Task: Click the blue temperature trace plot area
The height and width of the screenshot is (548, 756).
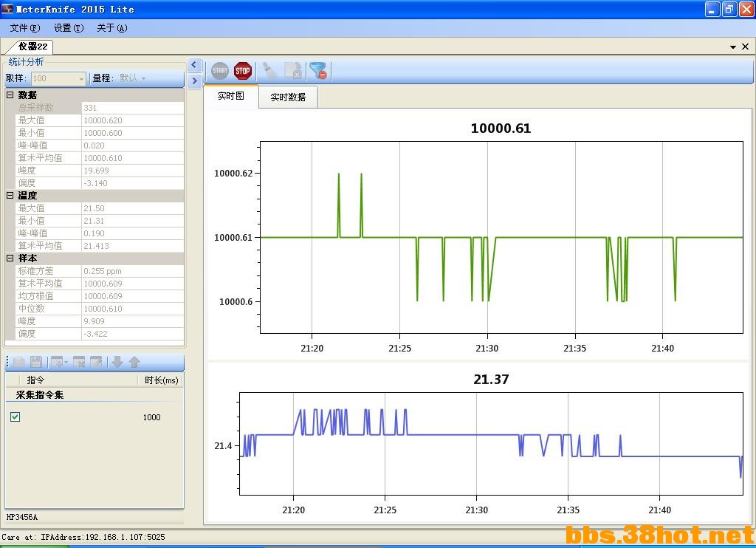Action: click(x=491, y=444)
